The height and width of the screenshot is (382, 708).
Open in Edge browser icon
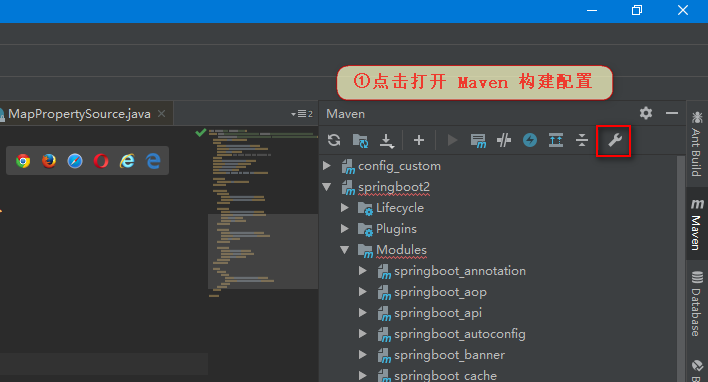pyautogui.click(x=153, y=161)
